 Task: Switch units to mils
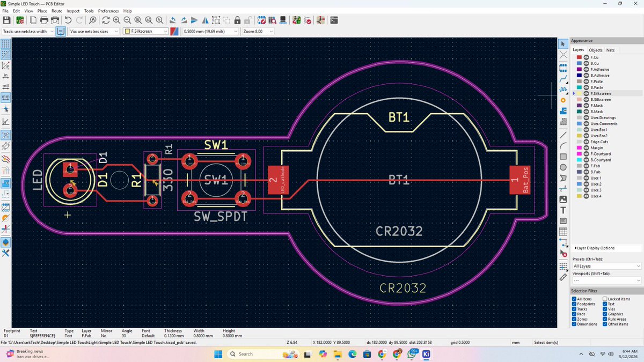point(5,86)
